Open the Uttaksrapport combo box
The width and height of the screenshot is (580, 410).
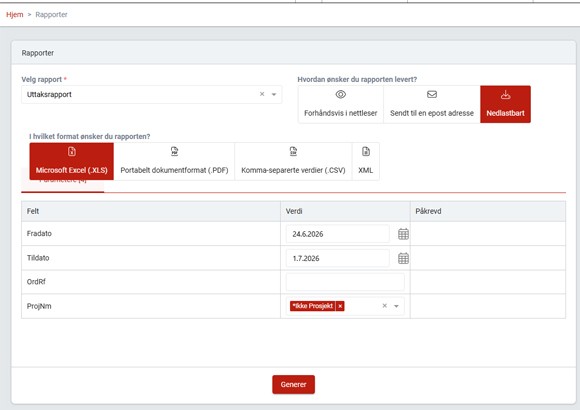(152, 94)
